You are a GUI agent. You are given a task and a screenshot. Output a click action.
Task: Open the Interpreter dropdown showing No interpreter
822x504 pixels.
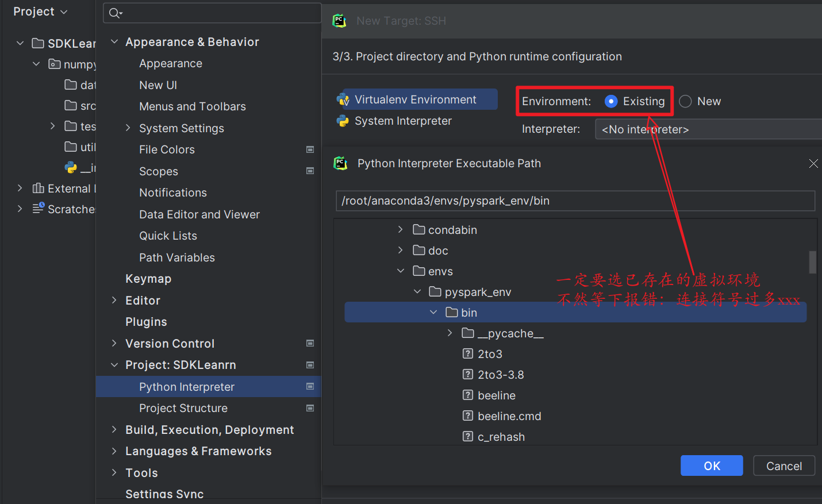coord(708,129)
